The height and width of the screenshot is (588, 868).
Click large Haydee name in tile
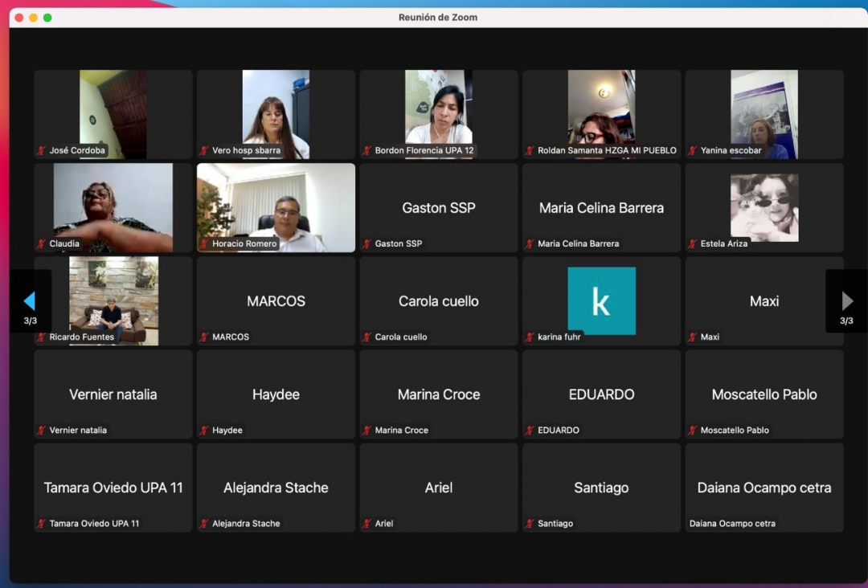coord(276,395)
